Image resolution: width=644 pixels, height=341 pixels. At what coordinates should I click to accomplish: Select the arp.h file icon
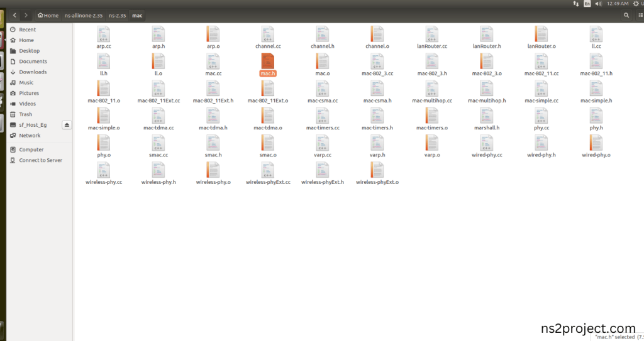click(x=158, y=34)
